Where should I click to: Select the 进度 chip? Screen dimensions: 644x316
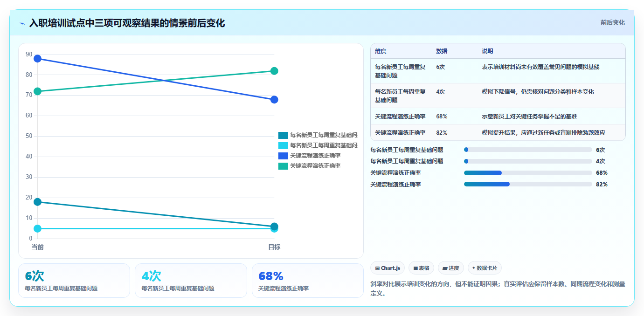pyautogui.click(x=451, y=268)
